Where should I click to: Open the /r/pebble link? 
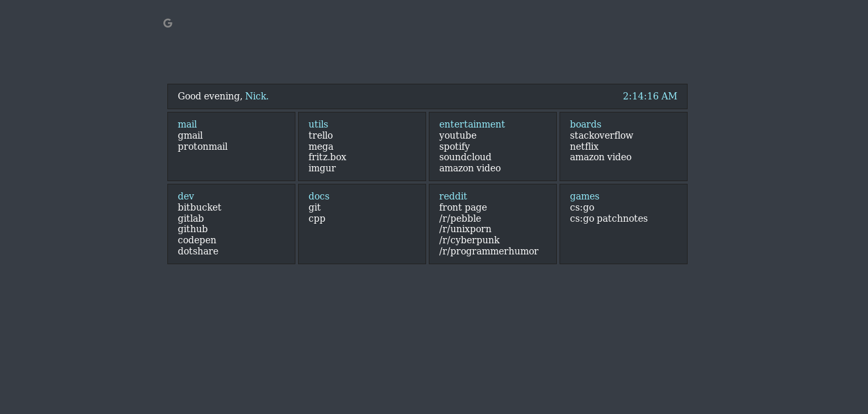460,218
